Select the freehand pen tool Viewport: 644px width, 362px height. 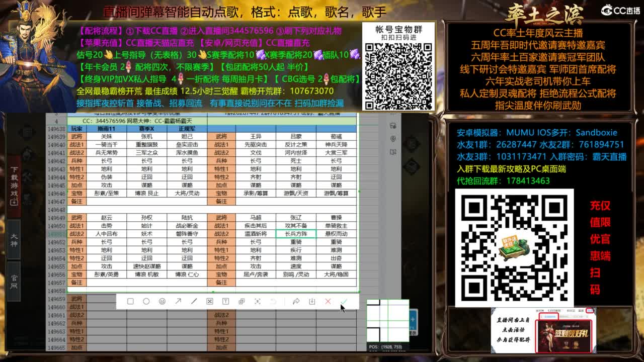coord(193,302)
